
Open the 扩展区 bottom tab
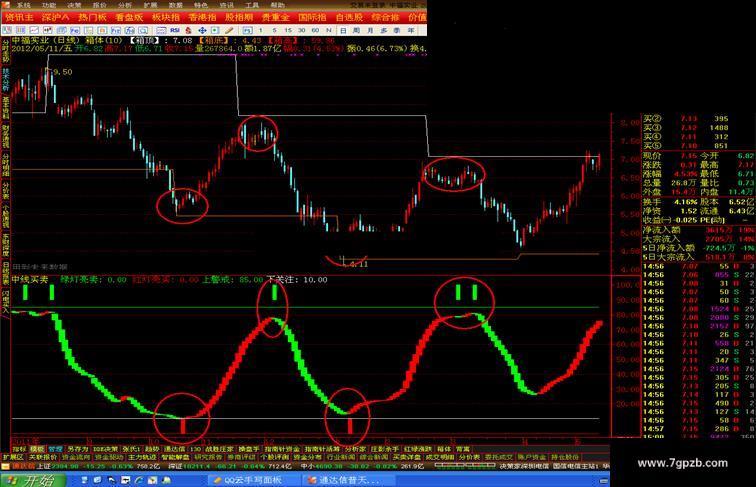(13, 457)
